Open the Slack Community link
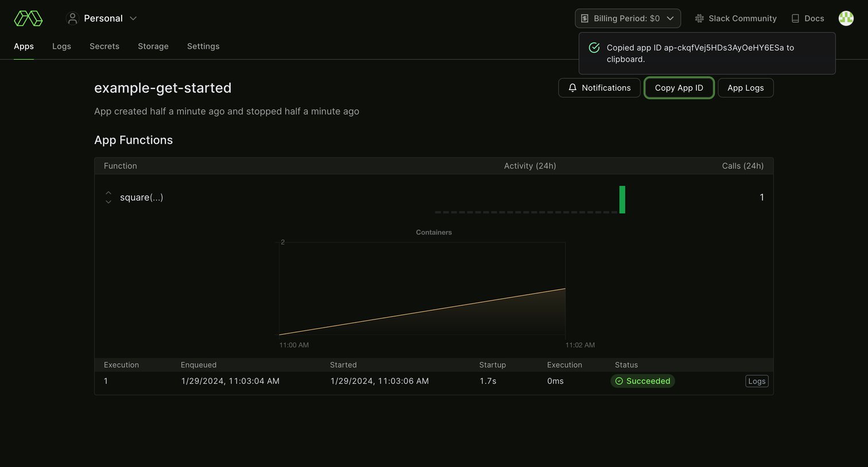The height and width of the screenshot is (467, 868). pos(735,18)
